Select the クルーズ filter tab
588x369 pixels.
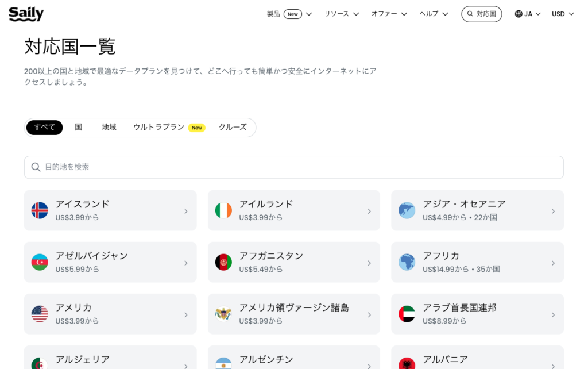tap(233, 127)
